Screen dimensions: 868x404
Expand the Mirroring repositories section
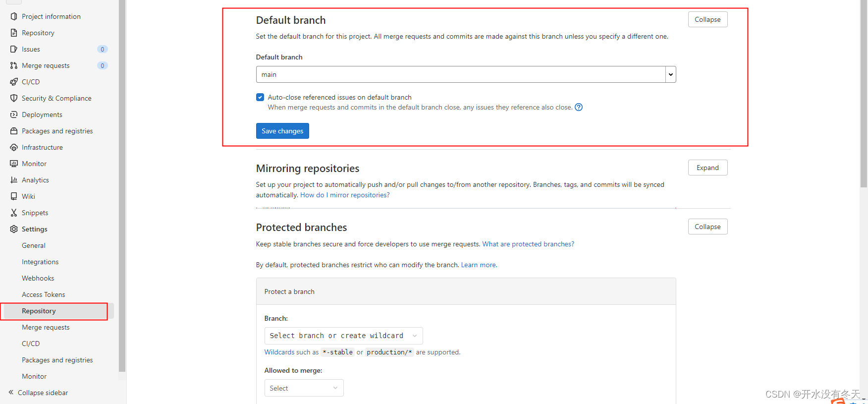[707, 168]
